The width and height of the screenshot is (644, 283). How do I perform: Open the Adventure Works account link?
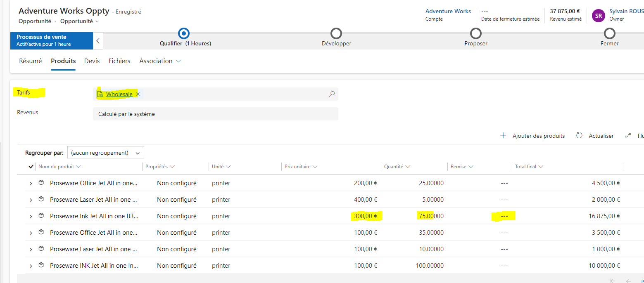coord(448,11)
